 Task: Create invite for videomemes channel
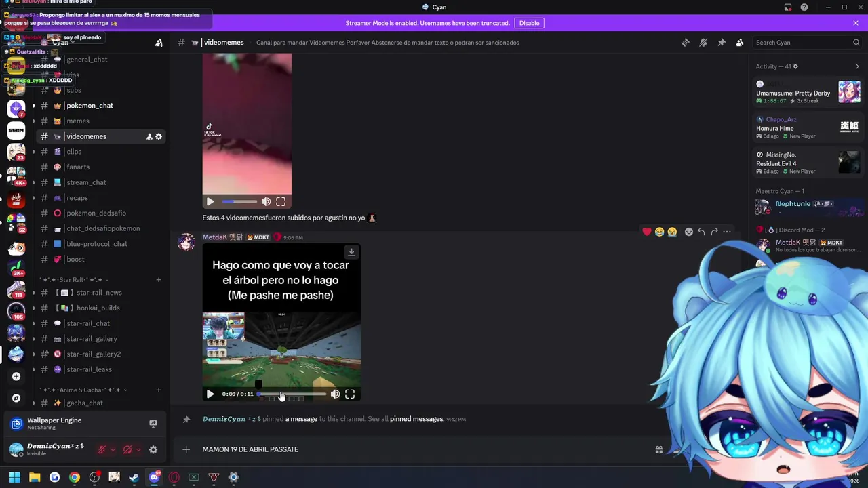(x=149, y=136)
